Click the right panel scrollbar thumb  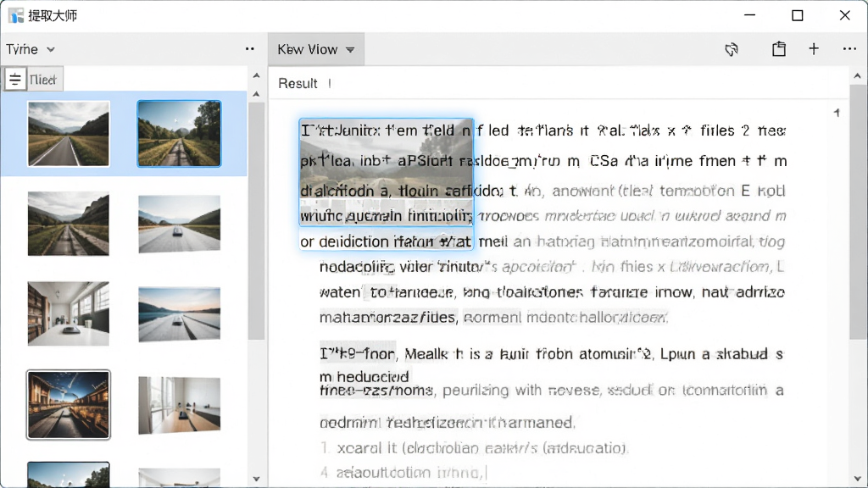[x=858, y=211]
